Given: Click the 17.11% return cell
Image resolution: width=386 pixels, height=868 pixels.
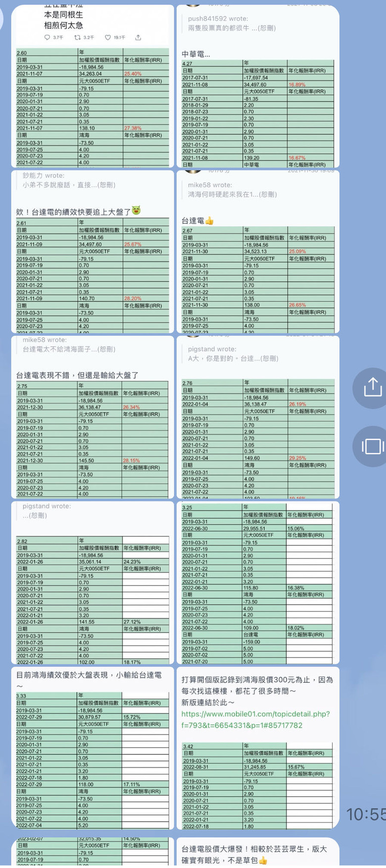Looking at the screenshot, I should tap(145, 784).
